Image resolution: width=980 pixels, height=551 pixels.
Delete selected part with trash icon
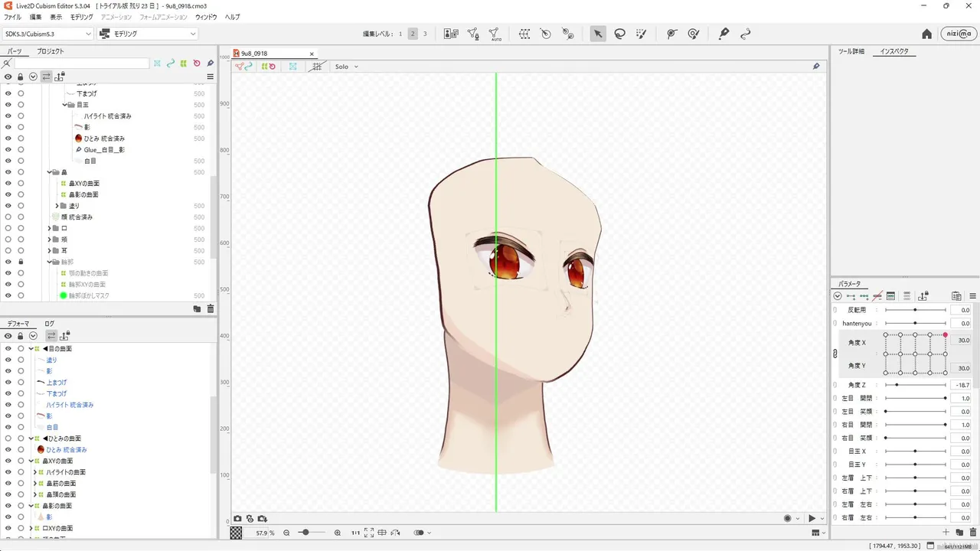pyautogui.click(x=210, y=308)
